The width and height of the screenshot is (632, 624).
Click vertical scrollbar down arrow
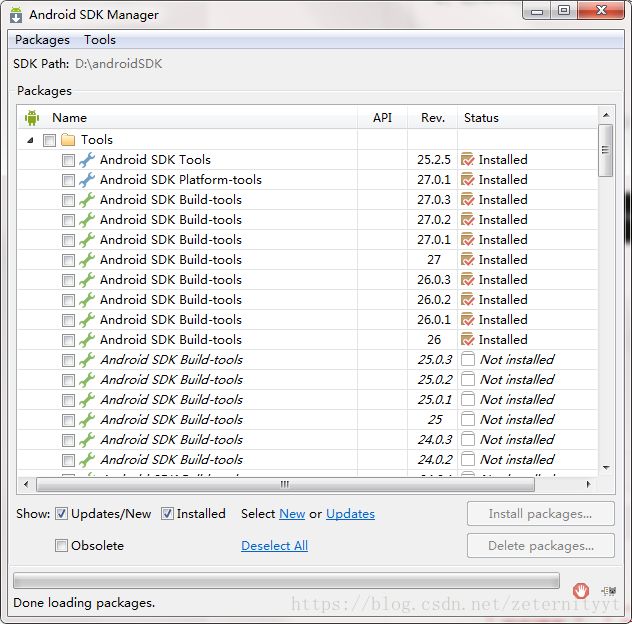pyautogui.click(x=606, y=468)
